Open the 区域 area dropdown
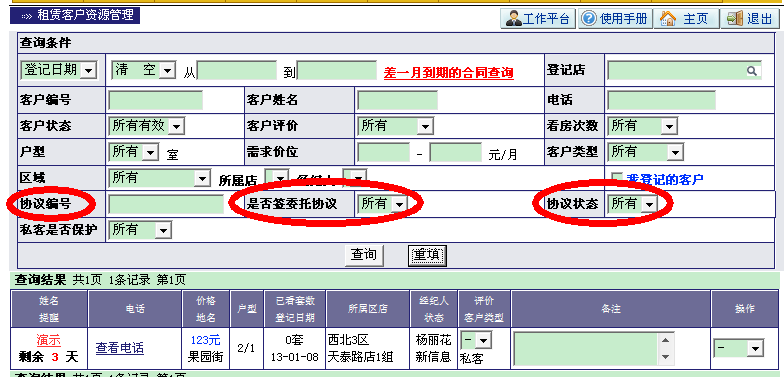 (x=159, y=178)
